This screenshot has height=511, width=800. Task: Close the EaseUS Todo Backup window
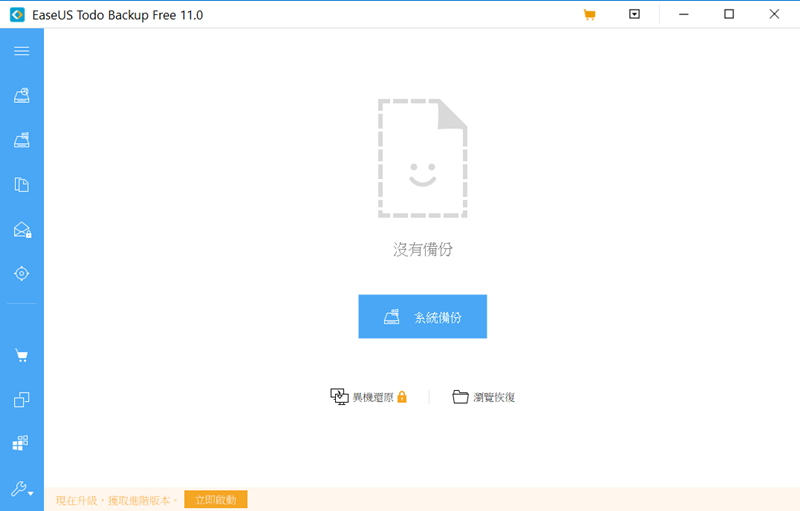(774, 14)
